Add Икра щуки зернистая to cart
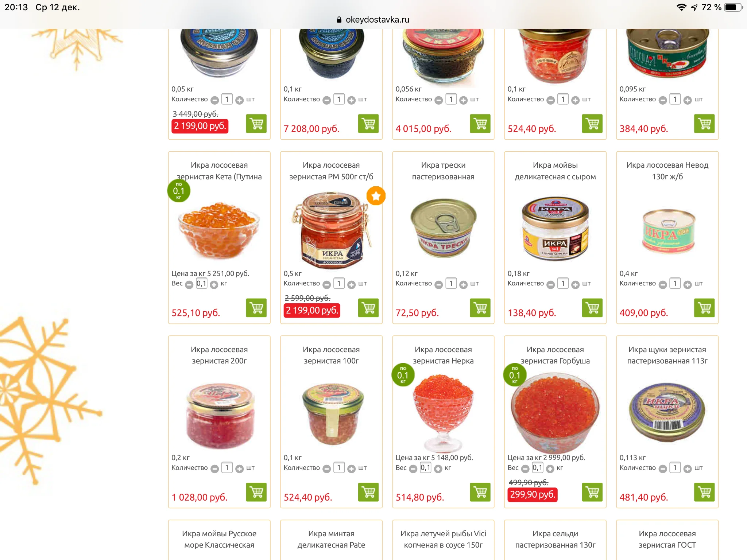The image size is (747, 560). click(x=704, y=492)
